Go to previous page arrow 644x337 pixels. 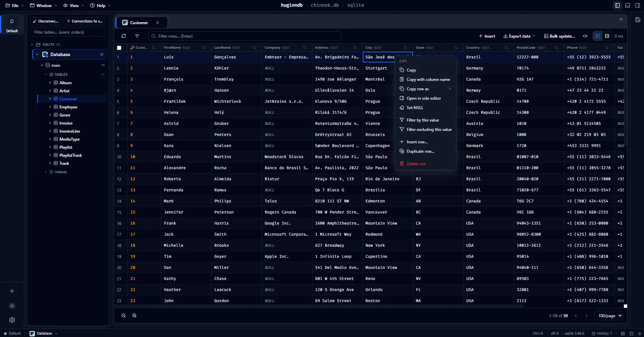[576, 316]
